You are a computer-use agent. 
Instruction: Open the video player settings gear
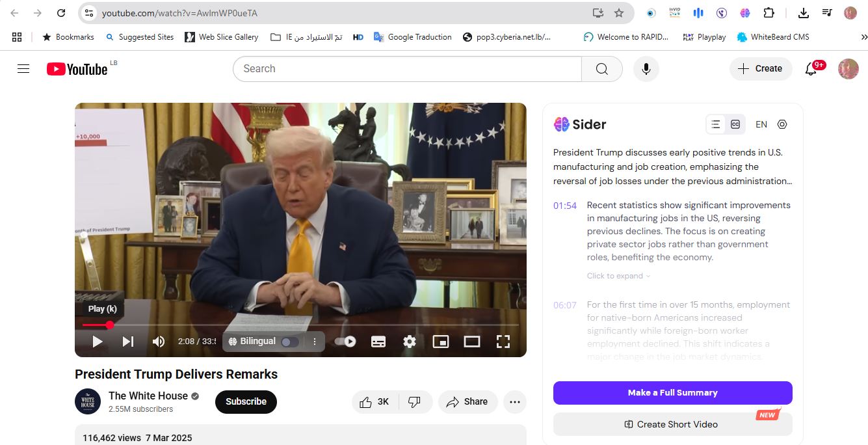(x=409, y=342)
